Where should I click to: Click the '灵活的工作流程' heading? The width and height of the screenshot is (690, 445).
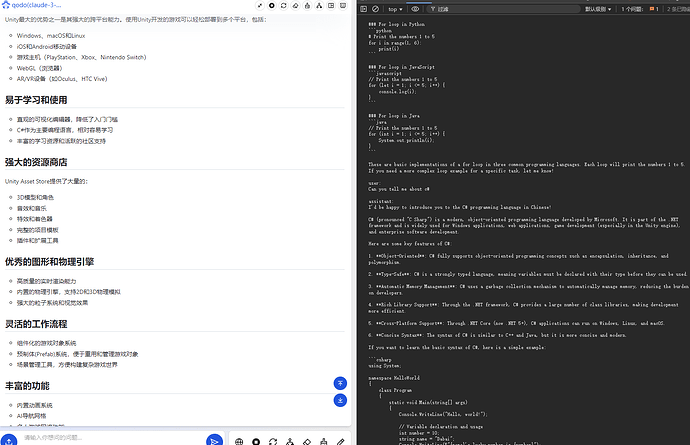pos(36,324)
